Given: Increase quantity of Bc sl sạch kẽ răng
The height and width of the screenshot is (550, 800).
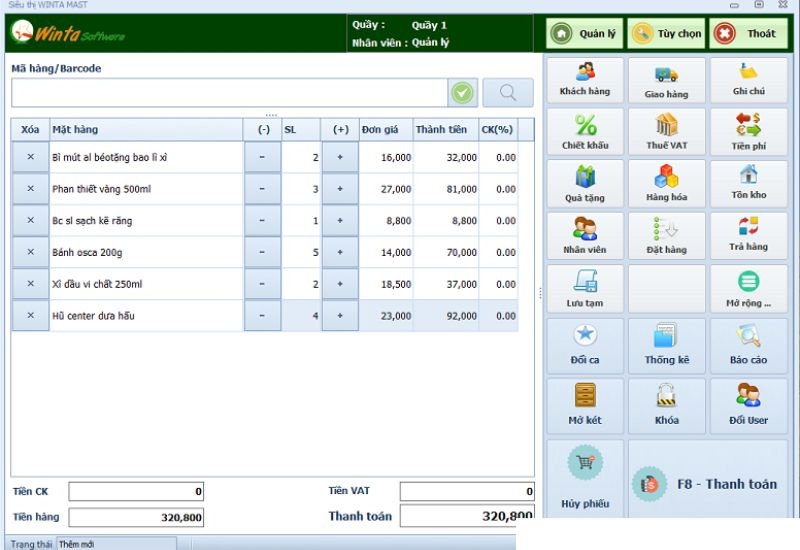Looking at the screenshot, I should point(340,220).
